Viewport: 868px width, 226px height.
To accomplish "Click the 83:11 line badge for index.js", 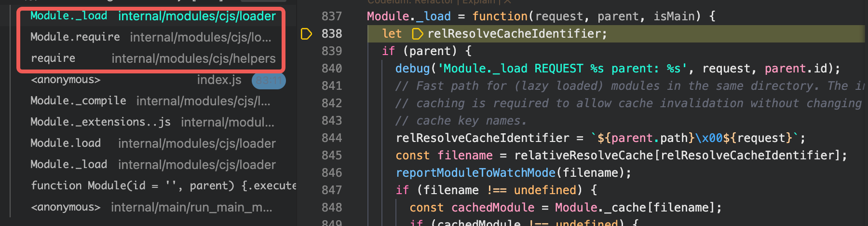I will (x=269, y=80).
